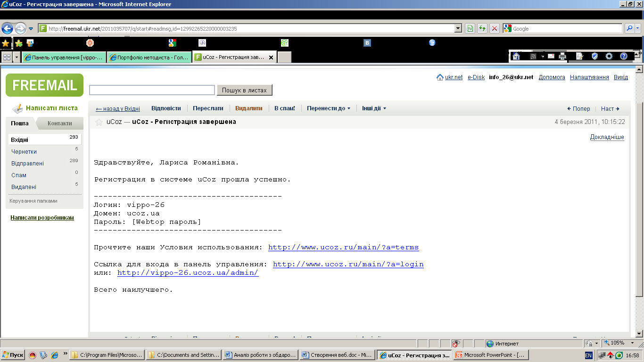Screen dimensions: 644x362
Task: Select the Контакти tab
Action: pyautogui.click(x=60, y=123)
